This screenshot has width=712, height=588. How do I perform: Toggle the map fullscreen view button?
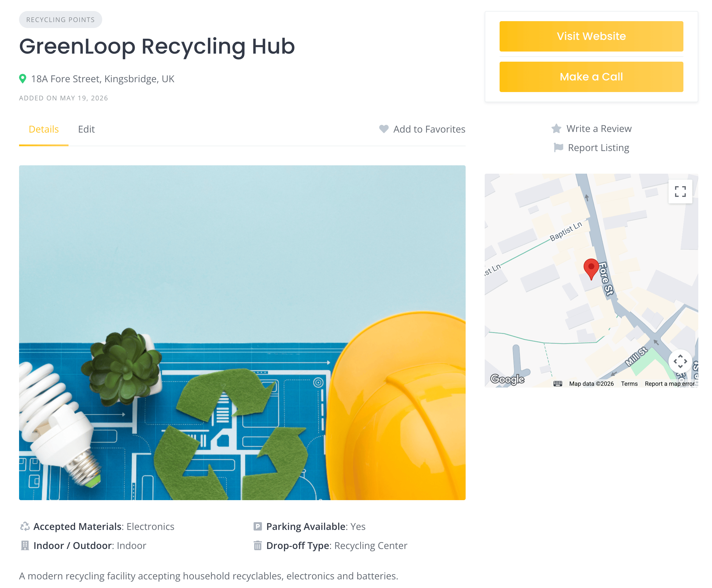[x=680, y=191]
